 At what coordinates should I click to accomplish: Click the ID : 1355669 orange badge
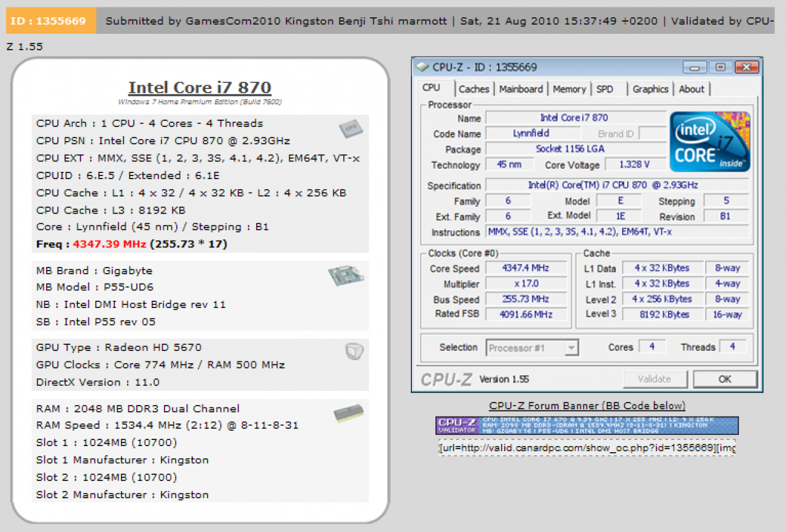[51, 21]
